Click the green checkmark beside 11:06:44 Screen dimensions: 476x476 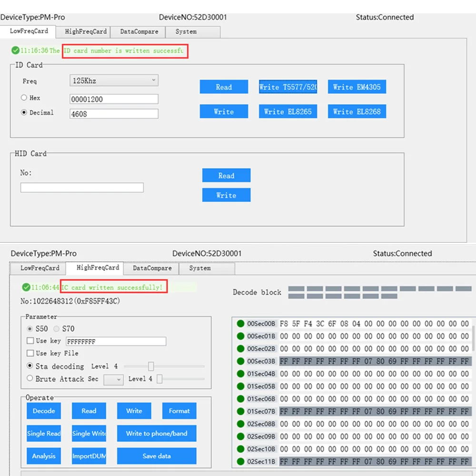point(26,288)
